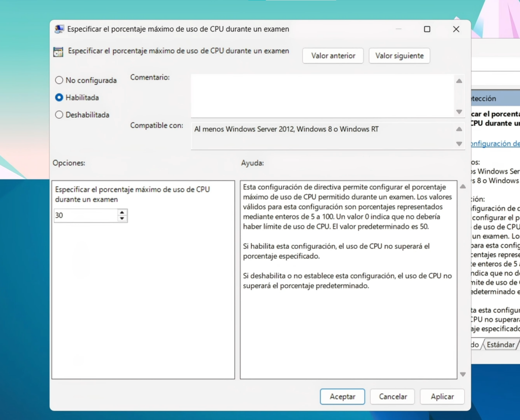Click the down scroll arrow of the Ayuda panel
520x420 pixels.
coord(463,374)
